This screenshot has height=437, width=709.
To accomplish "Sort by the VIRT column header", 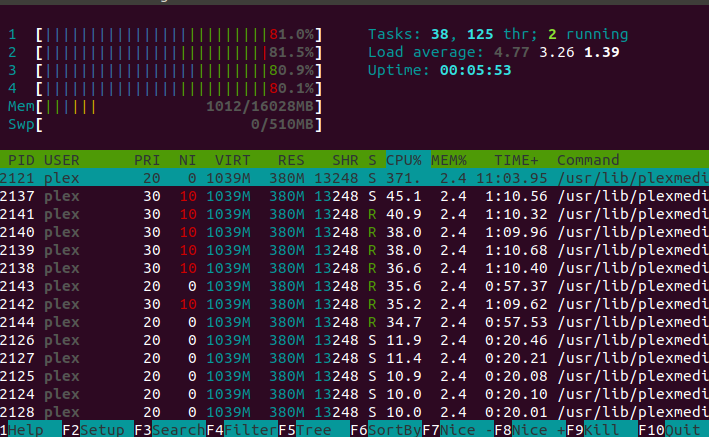I will tap(232, 160).
